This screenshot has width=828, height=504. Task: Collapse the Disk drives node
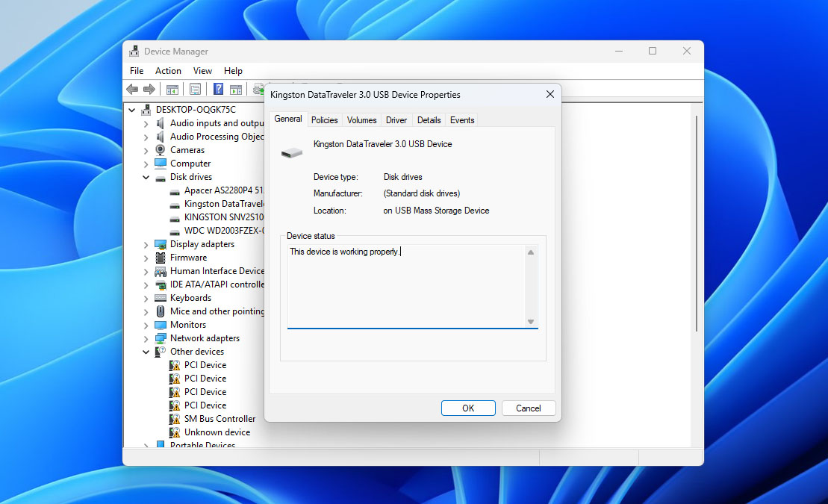tap(146, 178)
